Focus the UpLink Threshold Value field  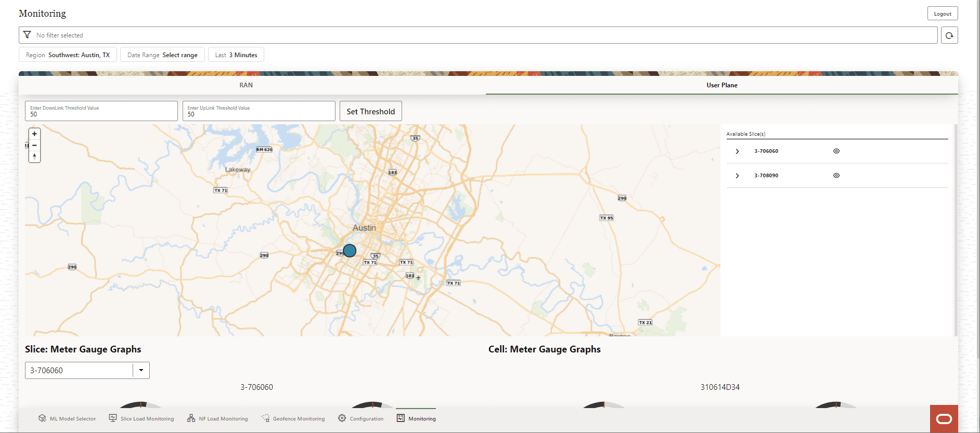(259, 111)
